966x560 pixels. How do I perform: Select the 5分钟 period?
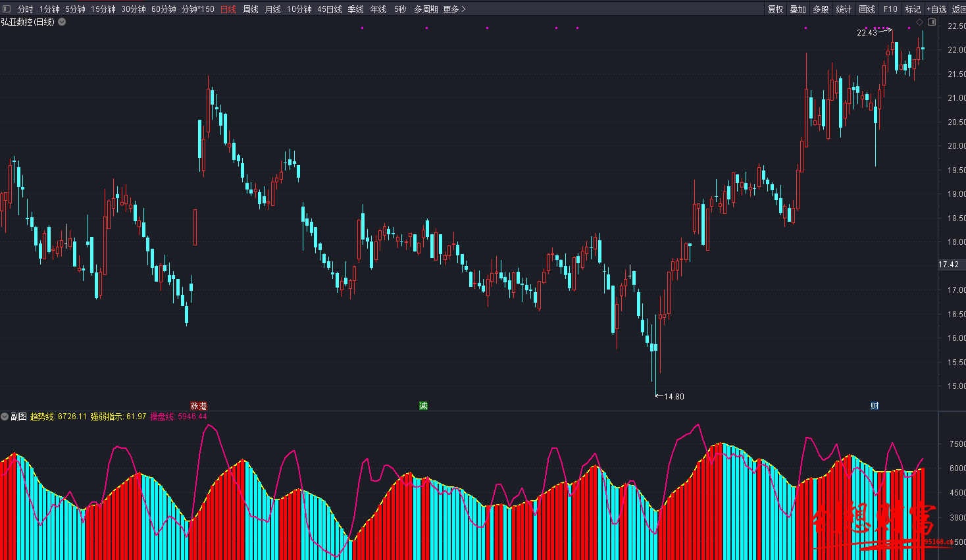coord(75,9)
